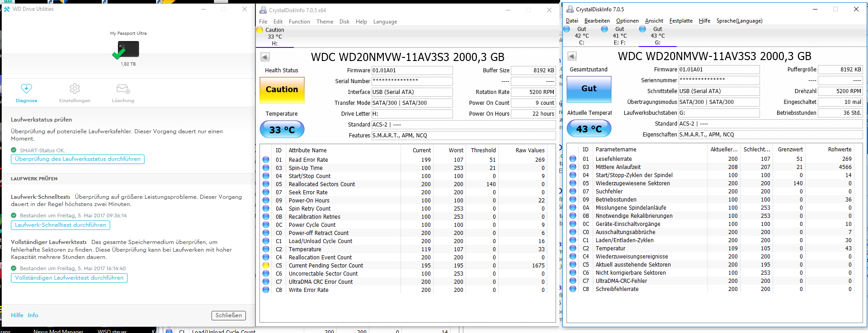Click the Firmware field 01.01A01 in English window

coord(412,70)
